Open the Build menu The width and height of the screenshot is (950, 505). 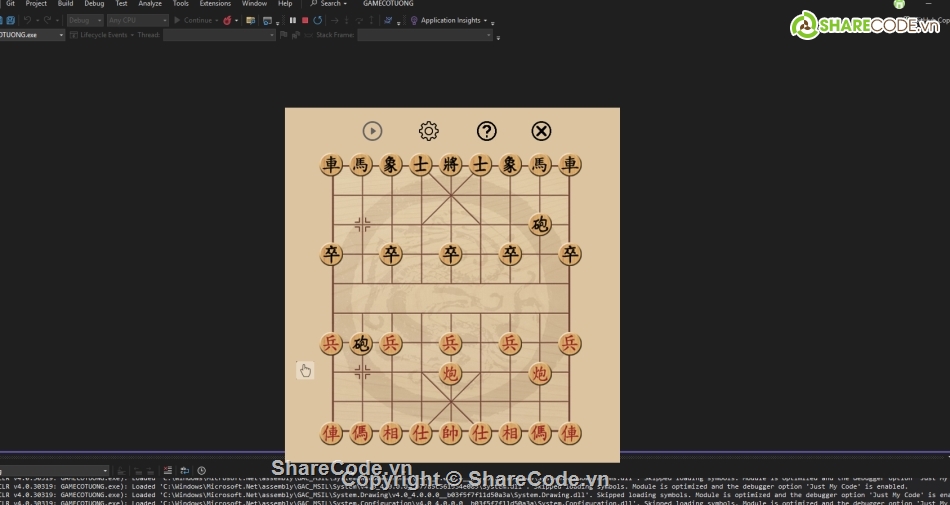tap(65, 4)
